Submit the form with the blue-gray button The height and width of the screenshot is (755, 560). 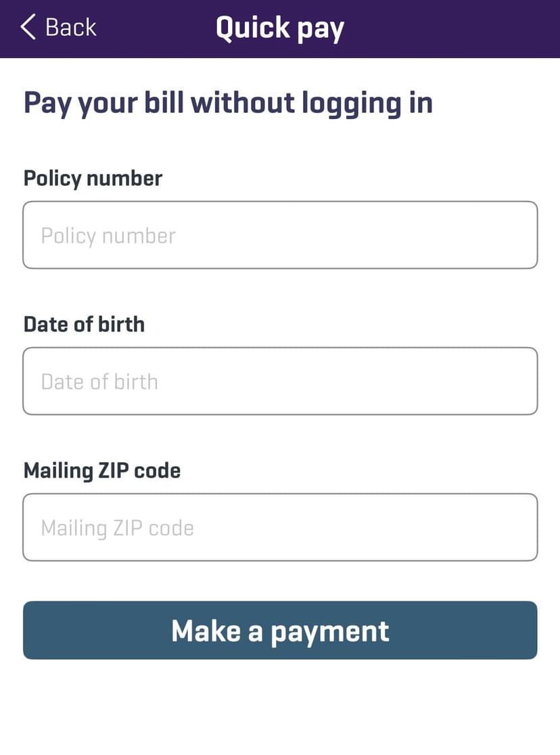[x=280, y=631]
